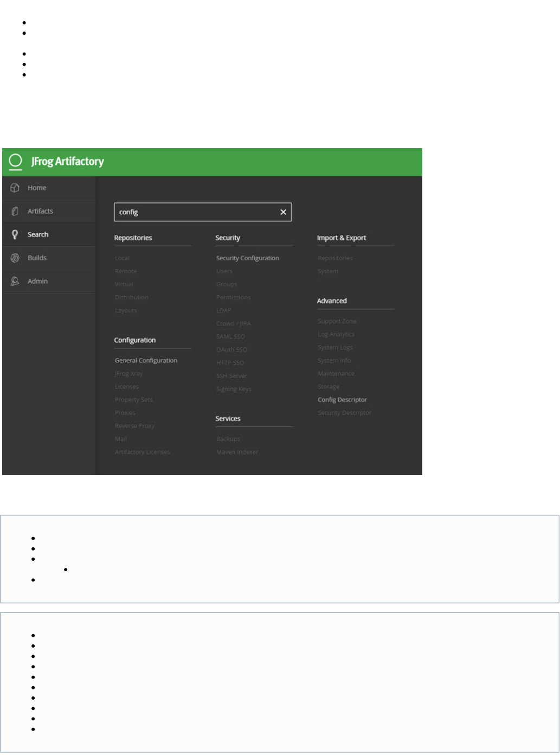Open Security Configuration link
This screenshot has height=755, width=560.
247,258
